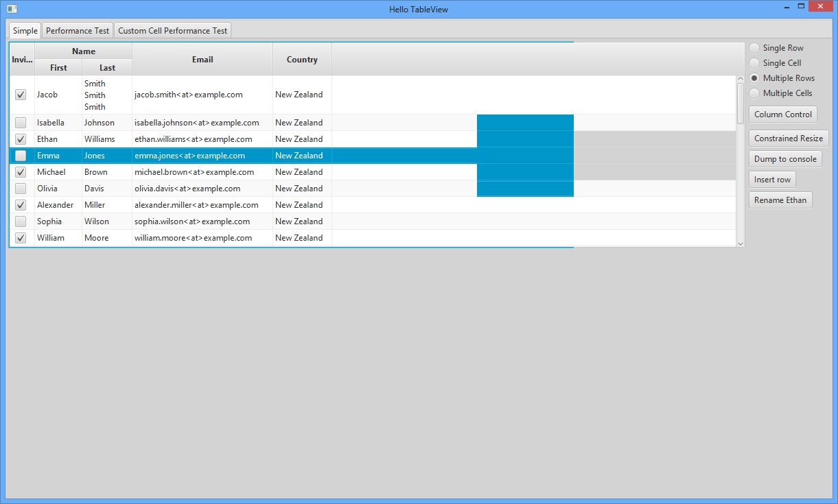Select the Single Row radio button

click(754, 48)
